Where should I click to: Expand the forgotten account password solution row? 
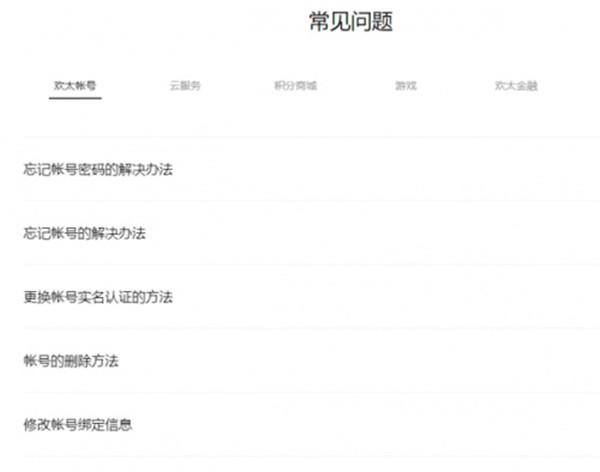300,169
